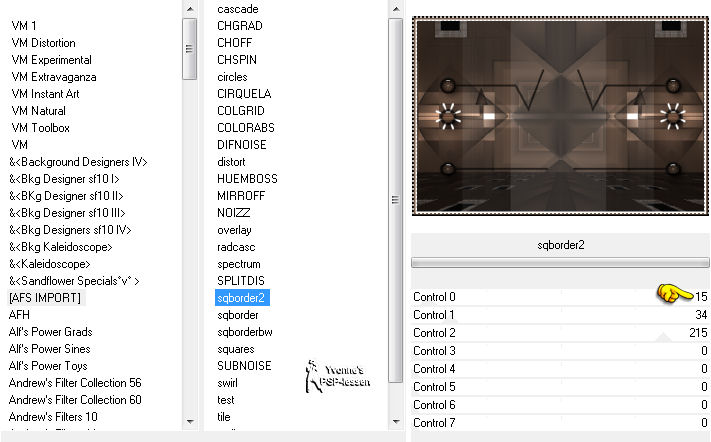
Task: Adjust the Control 3 slider
Action: pos(560,351)
